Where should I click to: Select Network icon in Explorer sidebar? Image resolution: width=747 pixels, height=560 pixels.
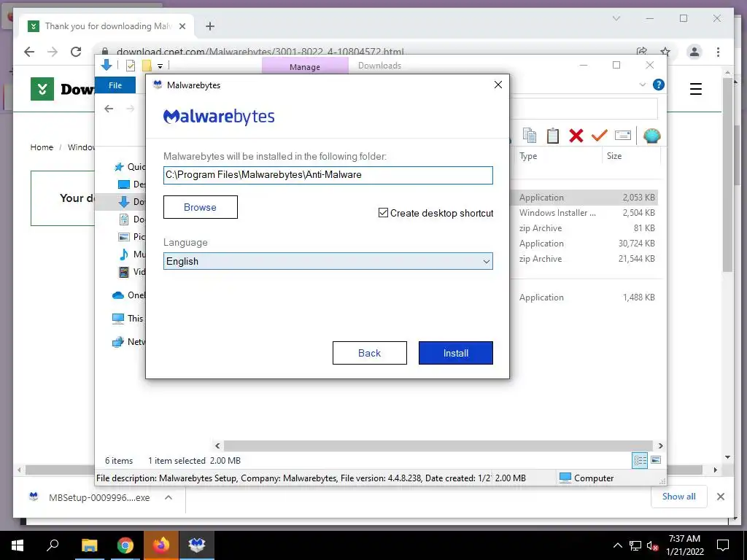tap(117, 342)
